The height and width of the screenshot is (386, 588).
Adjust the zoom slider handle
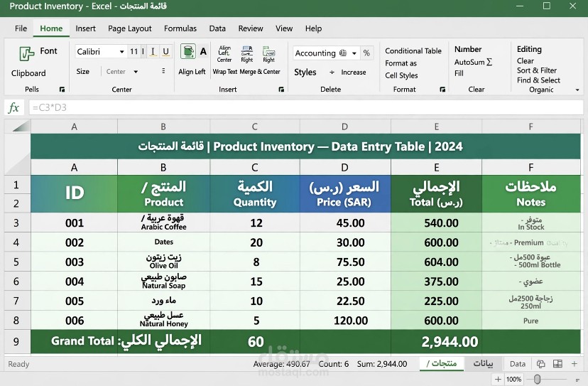538,379
